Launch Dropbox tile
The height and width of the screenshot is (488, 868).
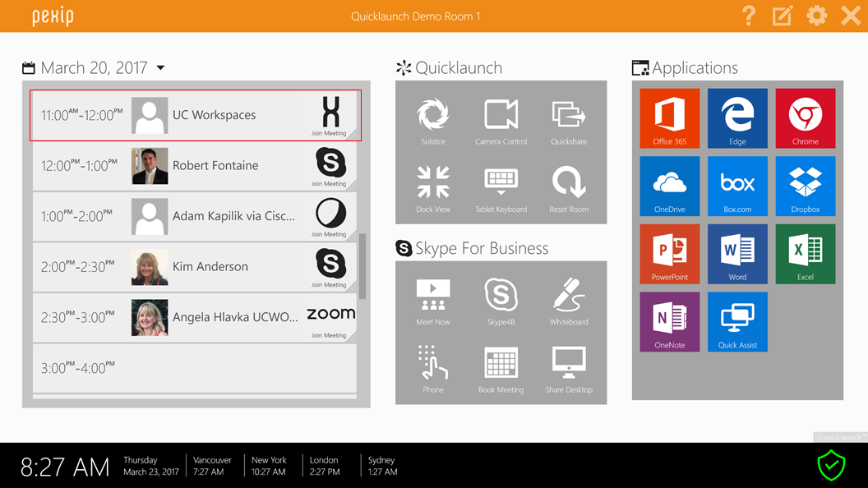pos(806,186)
